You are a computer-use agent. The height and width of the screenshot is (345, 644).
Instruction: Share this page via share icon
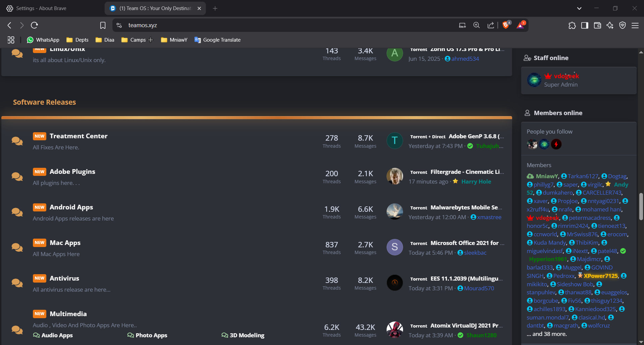(x=491, y=25)
